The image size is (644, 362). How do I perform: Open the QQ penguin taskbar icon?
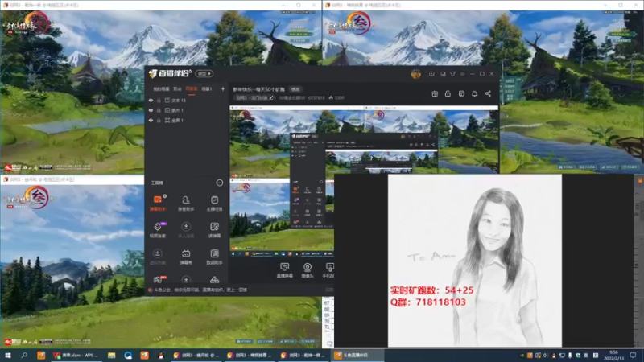tap(160, 355)
